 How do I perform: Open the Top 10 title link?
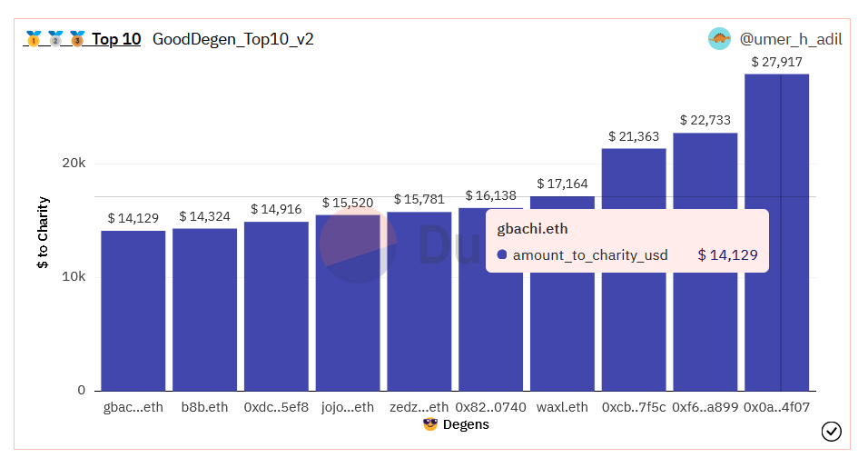(116, 39)
